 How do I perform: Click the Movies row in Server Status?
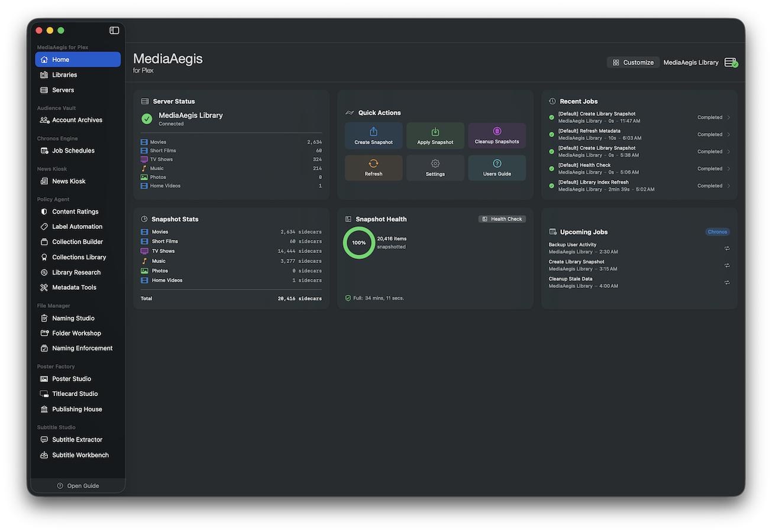[231, 142]
